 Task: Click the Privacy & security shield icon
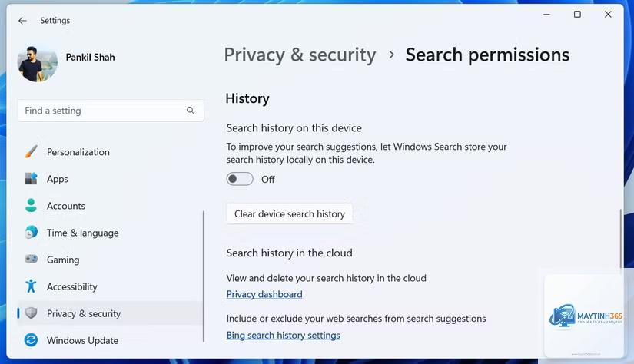[x=32, y=313]
